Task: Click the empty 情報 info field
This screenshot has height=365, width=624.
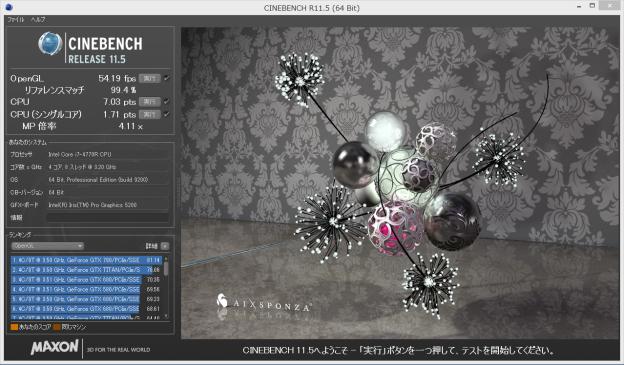Action: click(x=107, y=217)
